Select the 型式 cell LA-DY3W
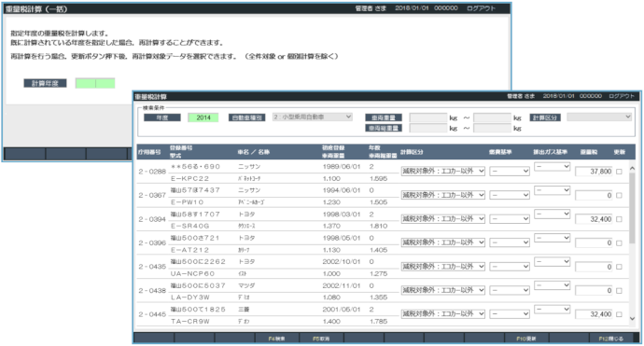The image size is (644, 346). coord(189,298)
